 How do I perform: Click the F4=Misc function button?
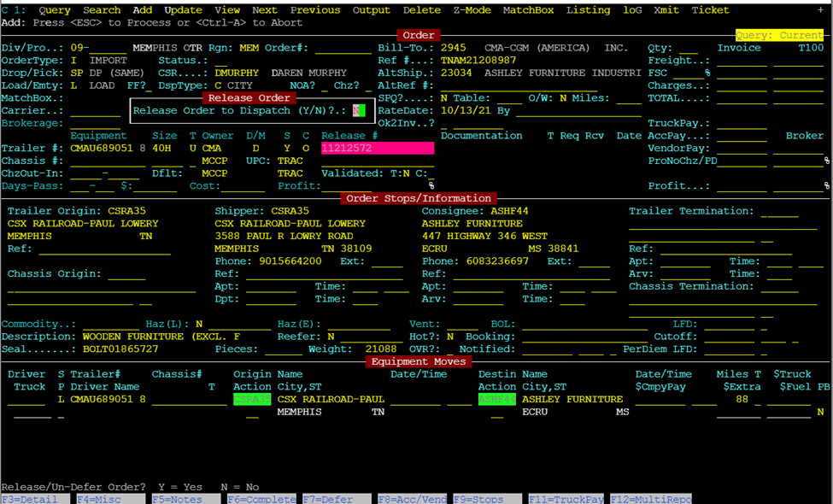(x=110, y=499)
